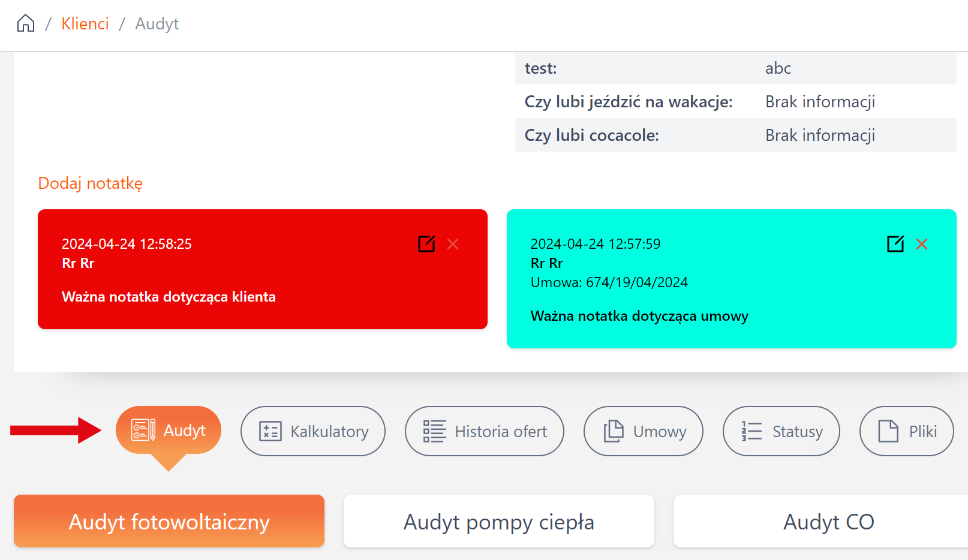The height and width of the screenshot is (560, 968).
Task: Select Audyt pompy ciepła
Action: tap(498, 522)
